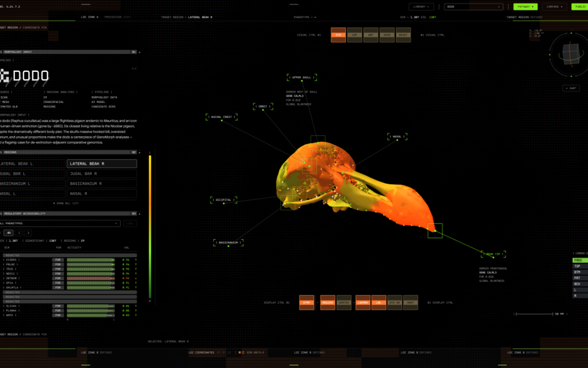
Task: Toggle the GRID visual control
Action: click(387, 35)
